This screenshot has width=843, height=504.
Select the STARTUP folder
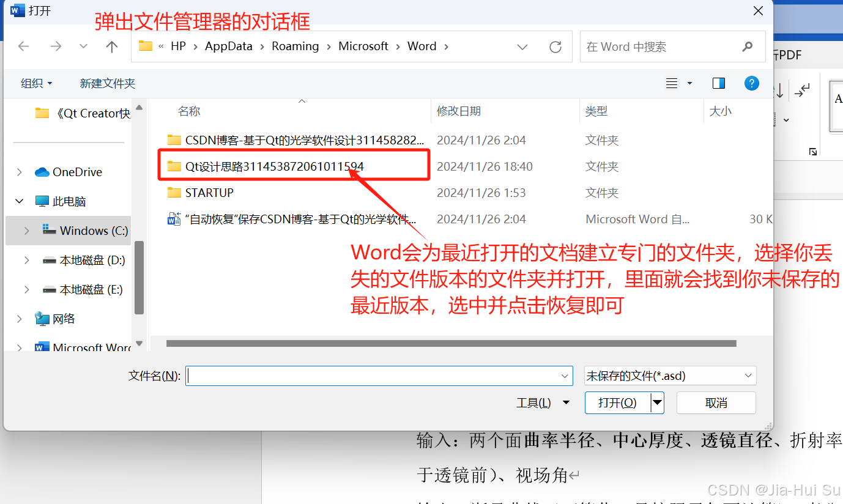(x=201, y=193)
